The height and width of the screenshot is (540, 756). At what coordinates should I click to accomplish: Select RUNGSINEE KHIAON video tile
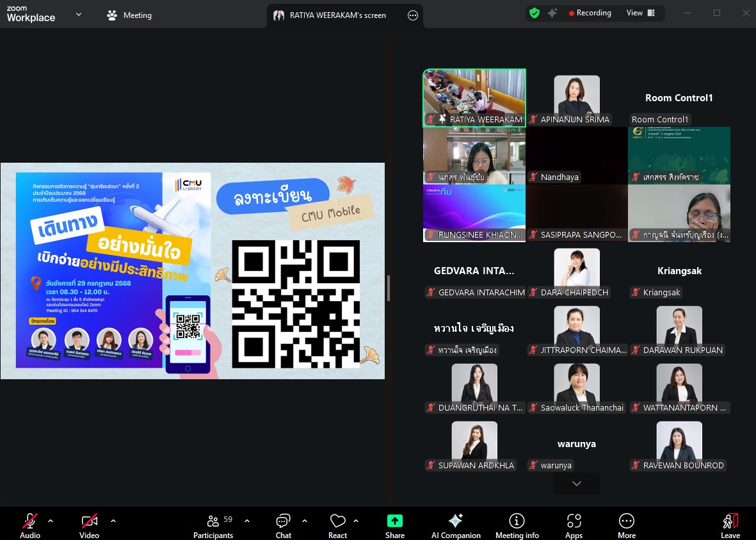(474, 213)
